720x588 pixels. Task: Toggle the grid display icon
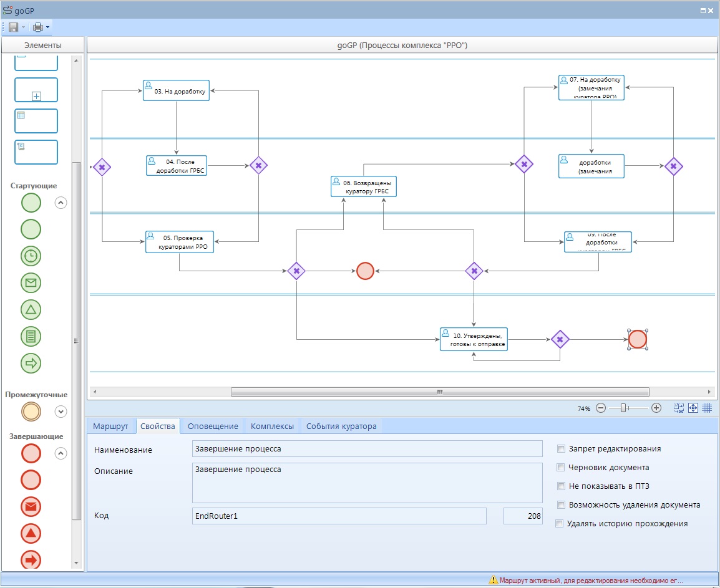click(x=707, y=408)
